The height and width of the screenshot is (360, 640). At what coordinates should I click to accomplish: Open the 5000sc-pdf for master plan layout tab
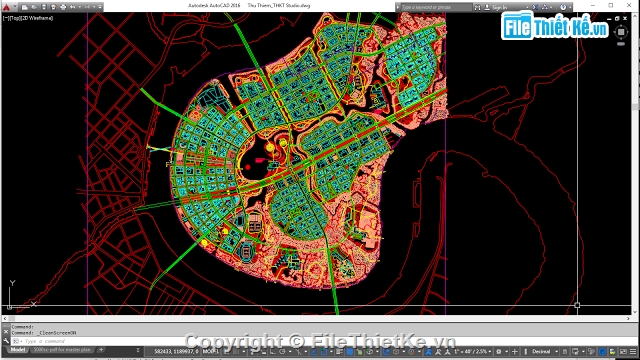point(62,350)
